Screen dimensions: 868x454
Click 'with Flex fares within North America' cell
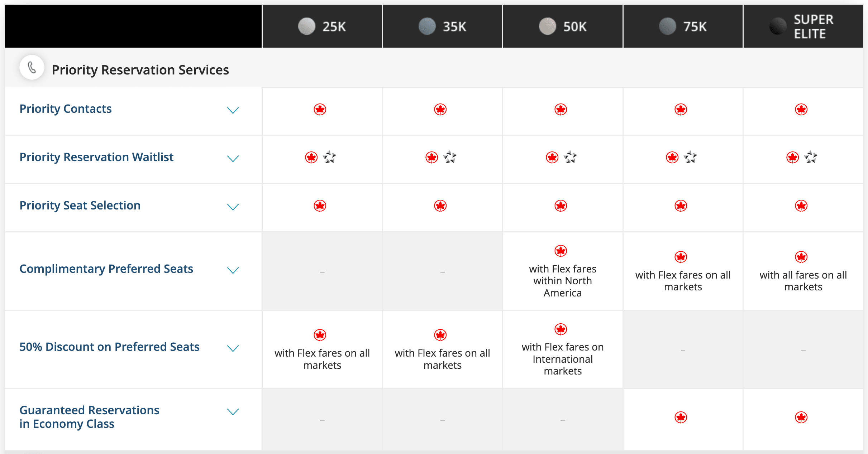pyautogui.click(x=563, y=281)
